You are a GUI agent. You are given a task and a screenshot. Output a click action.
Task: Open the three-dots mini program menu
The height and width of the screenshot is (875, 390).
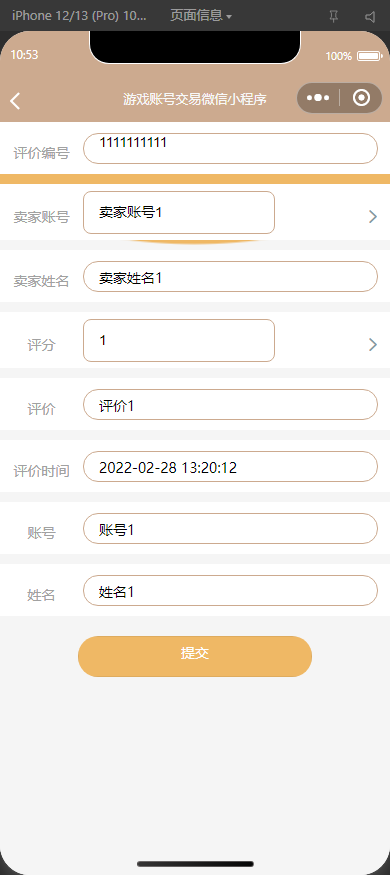click(x=318, y=98)
